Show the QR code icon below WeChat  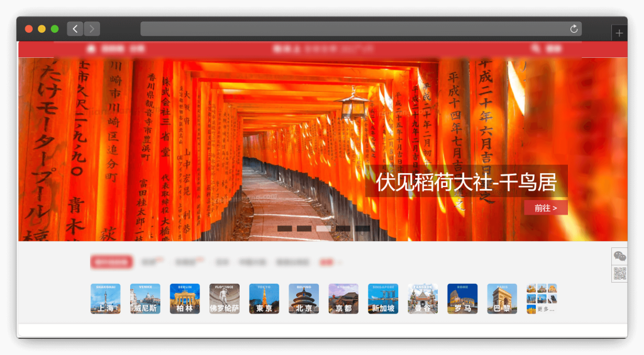point(619,273)
